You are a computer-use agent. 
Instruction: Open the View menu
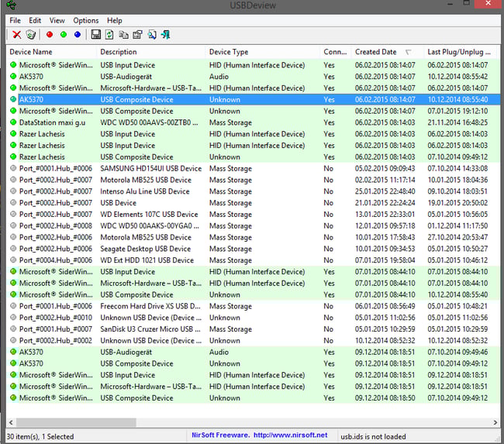click(57, 20)
